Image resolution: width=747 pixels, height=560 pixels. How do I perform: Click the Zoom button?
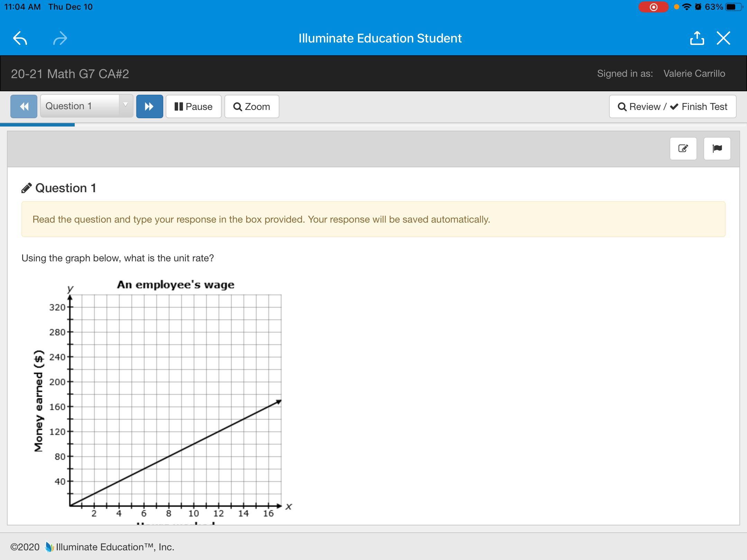[x=252, y=106]
